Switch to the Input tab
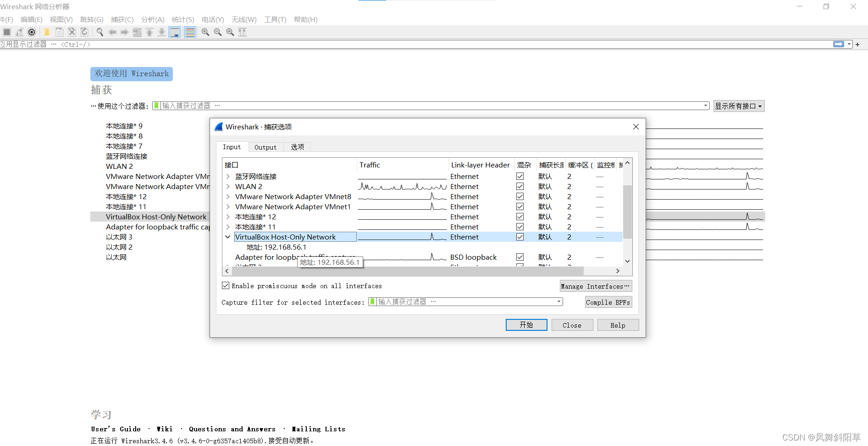 point(232,147)
